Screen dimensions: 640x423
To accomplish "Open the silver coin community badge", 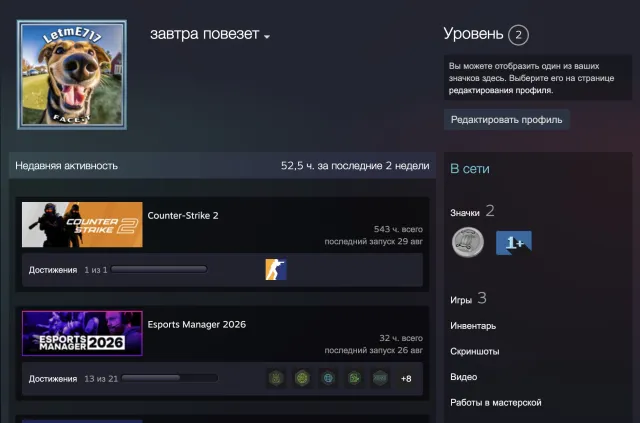I will point(468,243).
